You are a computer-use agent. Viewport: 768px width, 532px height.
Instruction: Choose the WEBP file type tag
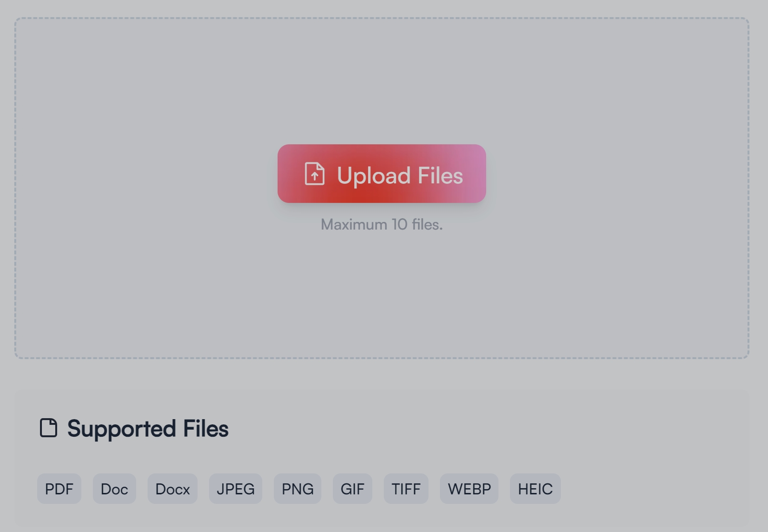pos(469,489)
